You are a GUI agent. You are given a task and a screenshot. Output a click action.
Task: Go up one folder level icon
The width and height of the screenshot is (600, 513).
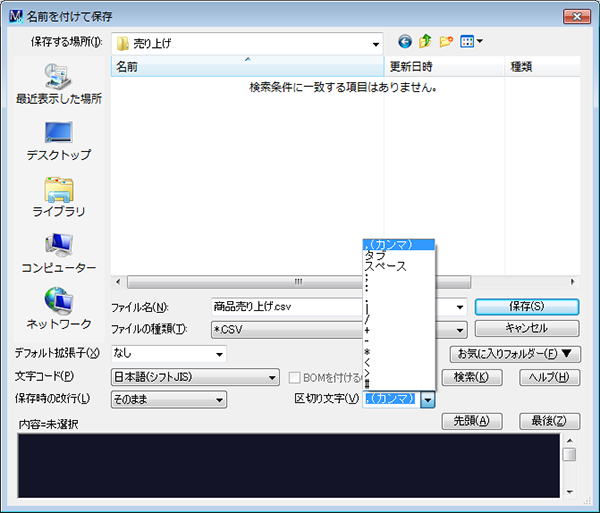(x=426, y=42)
